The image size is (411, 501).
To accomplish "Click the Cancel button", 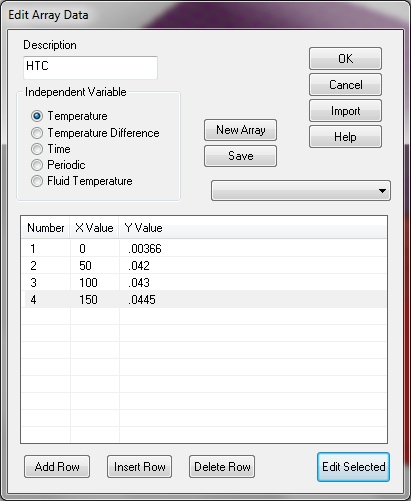I will pyautogui.click(x=345, y=85).
